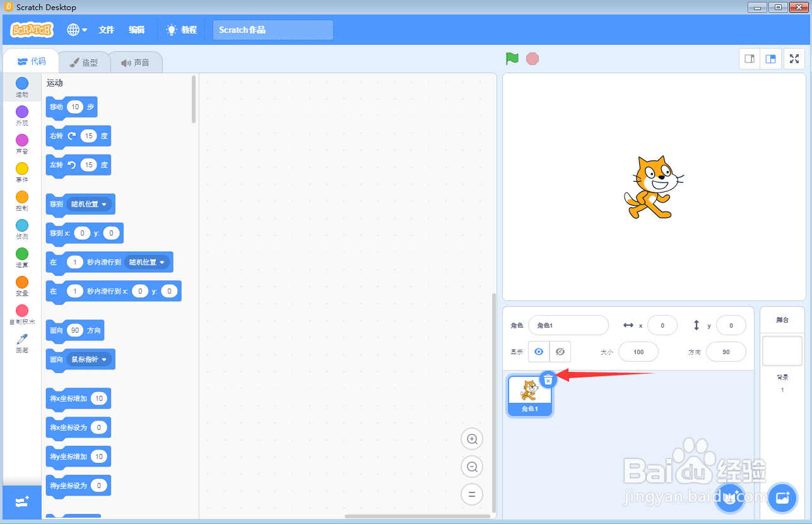Select the 变量 variables category
Image resolution: width=812 pixels, height=524 pixels.
pos(22,286)
